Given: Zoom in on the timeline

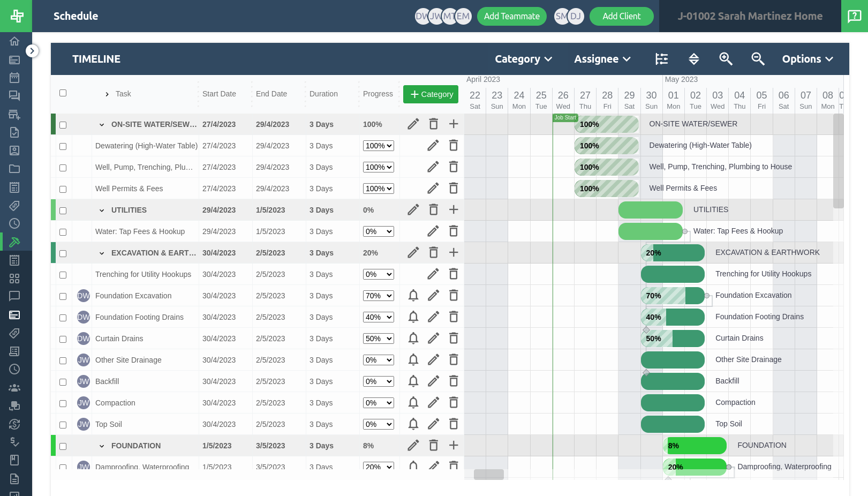Looking at the screenshot, I should [x=726, y=59].
